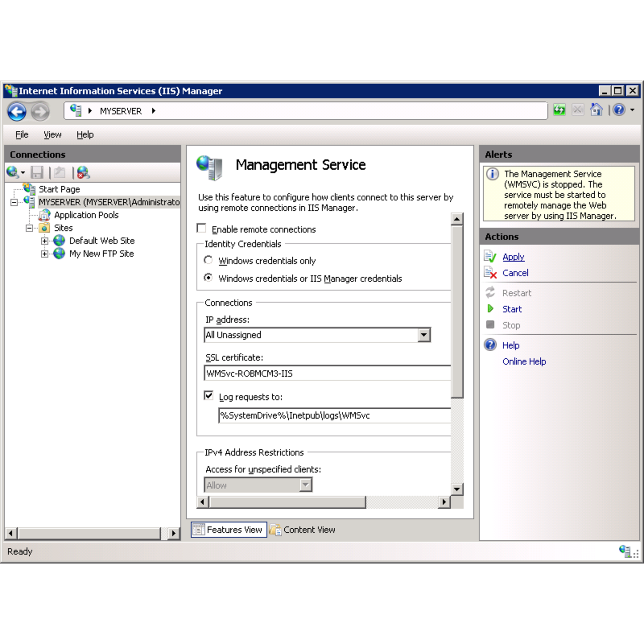Click the Default Web Site globe icon
Viewport: 644px width, 644px height.
click(59, 240)
